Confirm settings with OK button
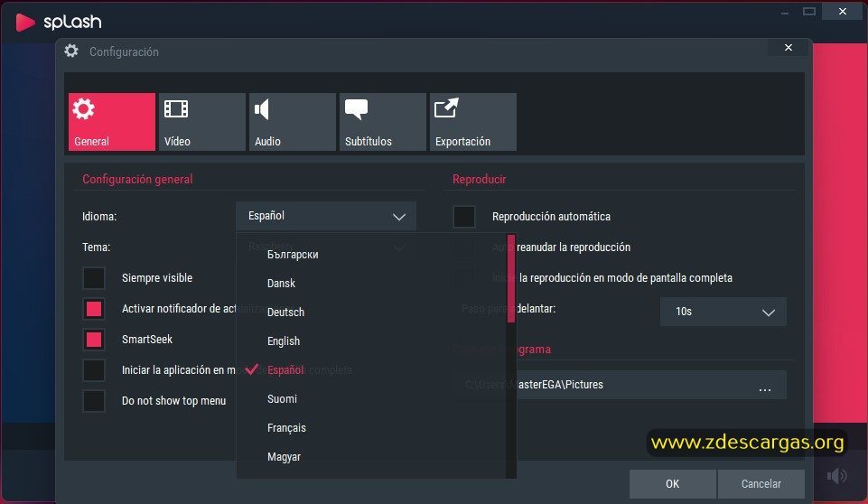Screen dimensions: 868x504 (x=673, y=483)
